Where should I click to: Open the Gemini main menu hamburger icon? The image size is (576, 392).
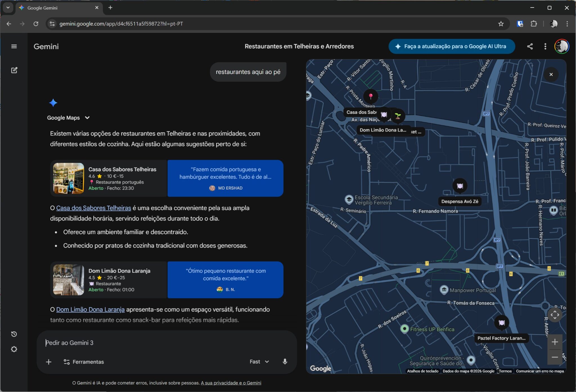(14, 46)
